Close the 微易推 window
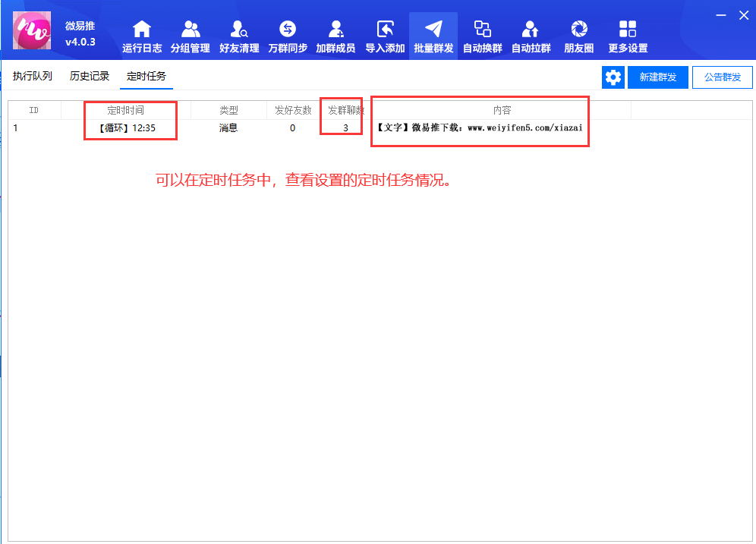The height and width of the screenshot is (544, 756). point(744,15)
